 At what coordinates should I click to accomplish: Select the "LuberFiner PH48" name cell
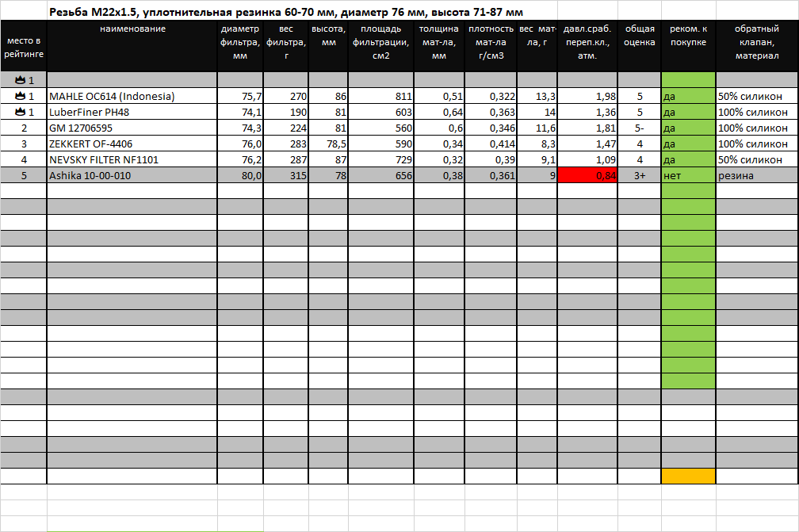coord(132,112)
